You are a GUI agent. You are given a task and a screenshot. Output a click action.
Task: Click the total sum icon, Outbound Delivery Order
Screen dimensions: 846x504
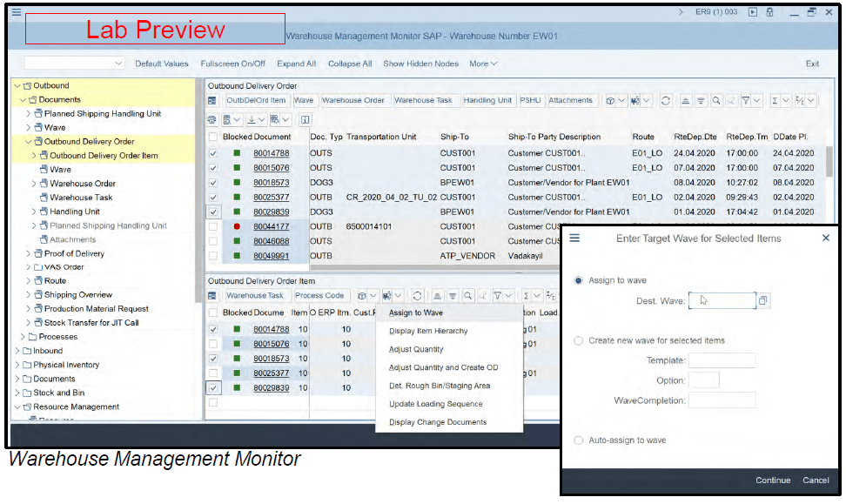(x=775, y=101)
